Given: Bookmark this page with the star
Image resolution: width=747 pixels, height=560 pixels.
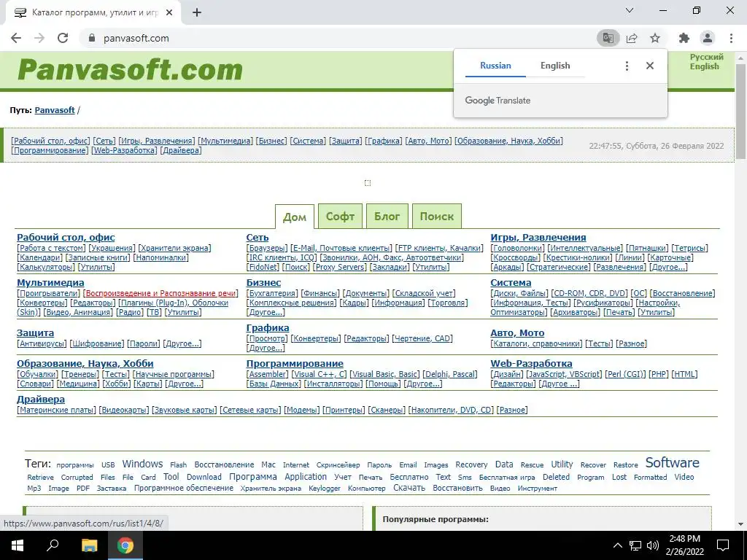Looking at the screenshot, I should [x=655, y=38].
